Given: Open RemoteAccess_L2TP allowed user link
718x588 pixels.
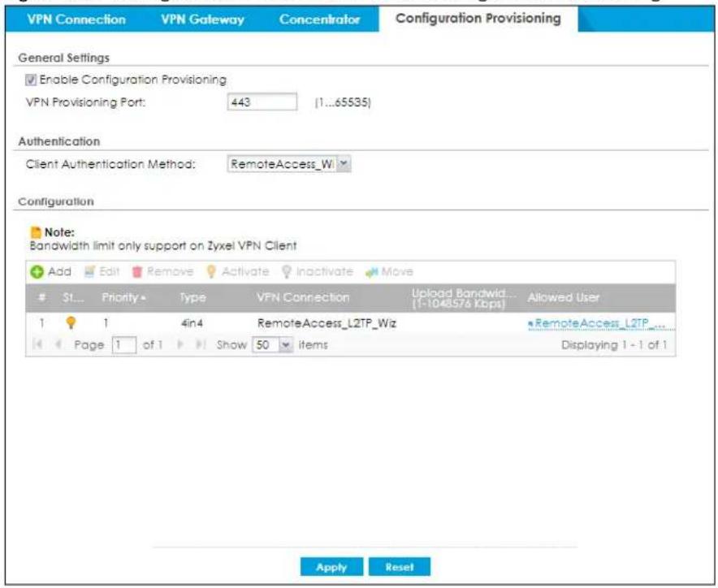Looking at the screenshot, I should coord(599,323).
